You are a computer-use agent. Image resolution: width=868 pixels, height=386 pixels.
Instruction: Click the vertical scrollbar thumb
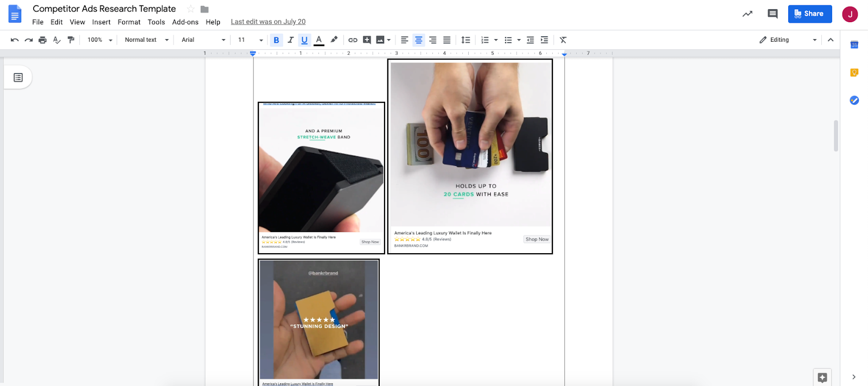coord(835,136)
